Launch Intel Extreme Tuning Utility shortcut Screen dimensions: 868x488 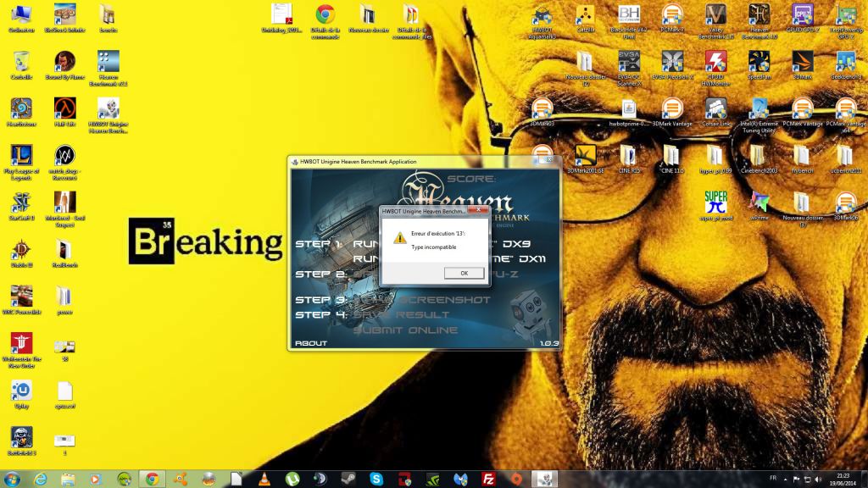pos(759,115)
